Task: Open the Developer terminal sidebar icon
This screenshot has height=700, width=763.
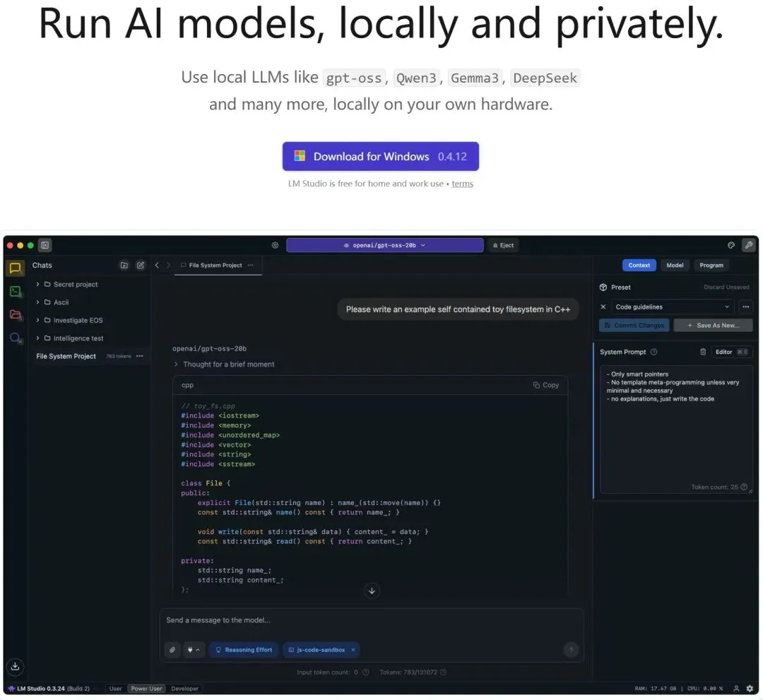Action: 15,292
